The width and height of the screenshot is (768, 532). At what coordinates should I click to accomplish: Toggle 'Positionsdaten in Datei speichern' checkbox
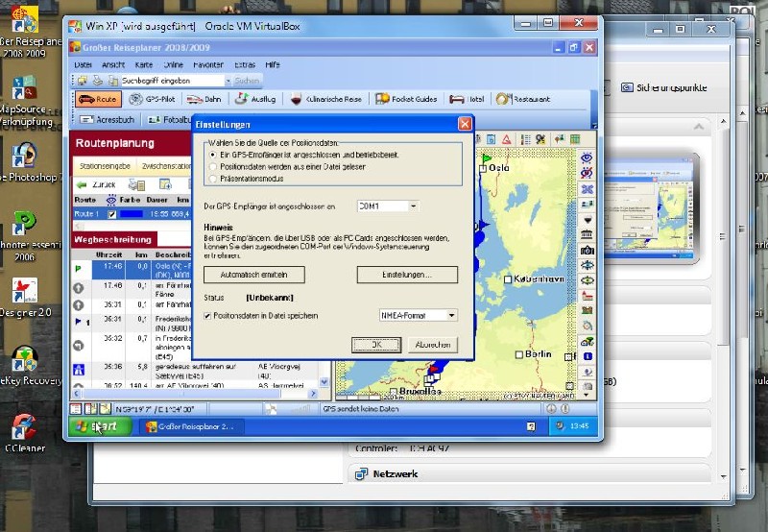pyautogui.click(x=208, y=315)
